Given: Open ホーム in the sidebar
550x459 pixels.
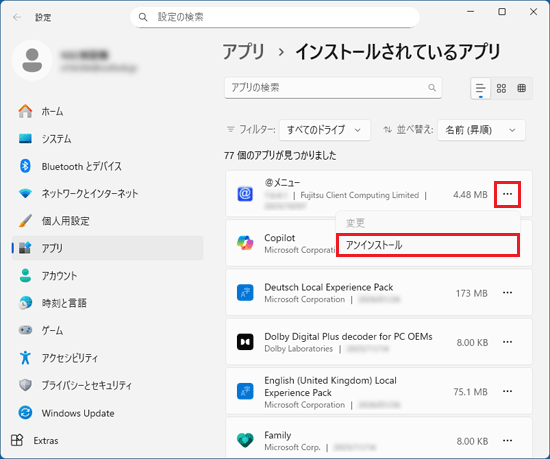Looking at the screenshot, I should (107, 111).
